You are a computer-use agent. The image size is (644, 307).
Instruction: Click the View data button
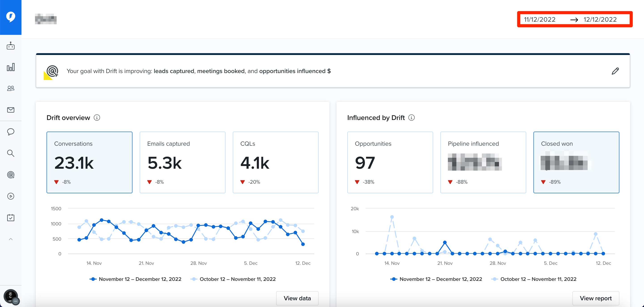(297, 298)
